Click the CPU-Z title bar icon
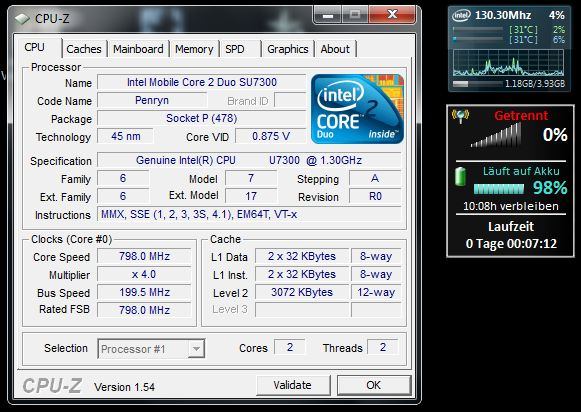Image resolution: width=581 pixels, height=412 pixels. [22, 19]
